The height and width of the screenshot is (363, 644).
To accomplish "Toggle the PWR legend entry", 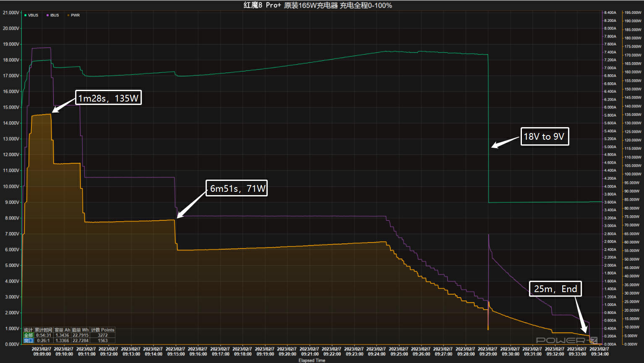I will (75, 15).
